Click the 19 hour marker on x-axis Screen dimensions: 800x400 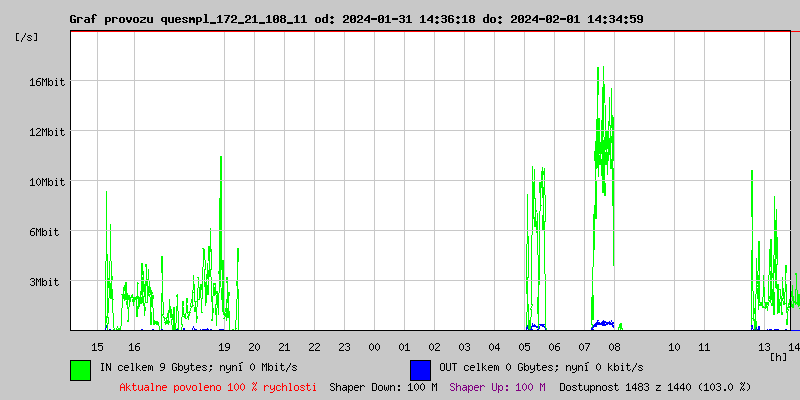click(x=224, y=346)
